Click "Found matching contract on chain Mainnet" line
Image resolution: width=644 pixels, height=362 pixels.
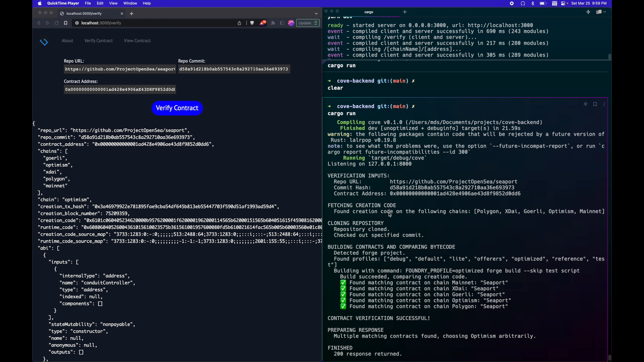(424, 283)
